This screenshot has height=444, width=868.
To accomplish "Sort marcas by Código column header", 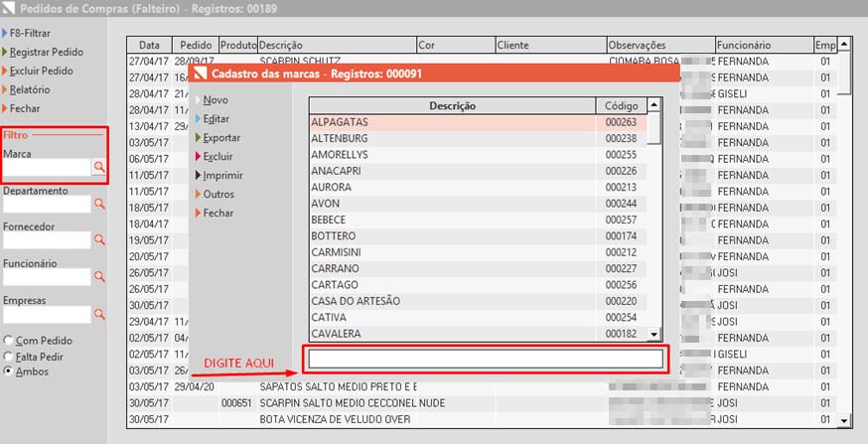I will [x=621, y=105].
